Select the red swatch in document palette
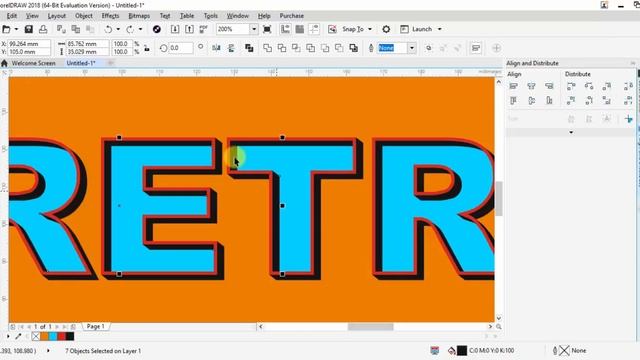Screen dimensions: 640x360 pyautogui.click(x=61, y=336)
